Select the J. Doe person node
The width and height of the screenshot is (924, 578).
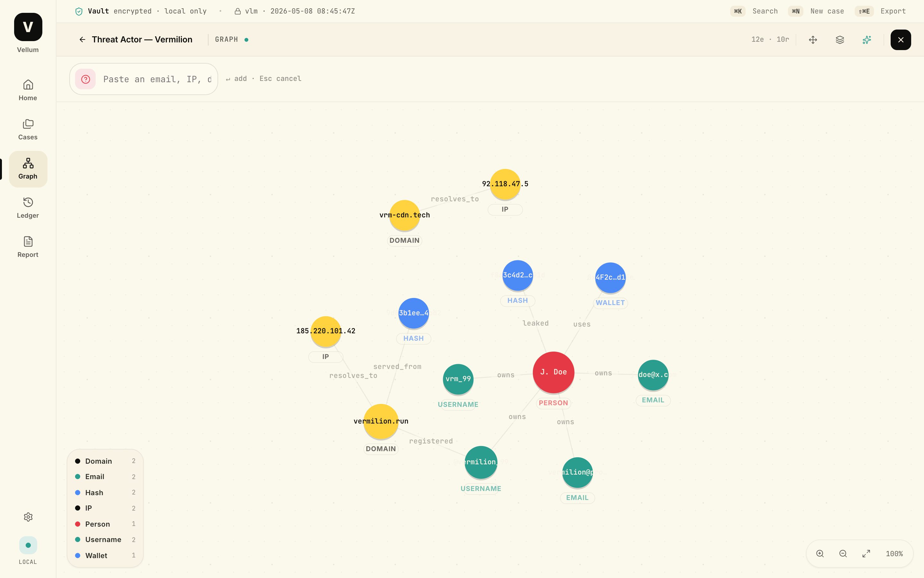554,372
